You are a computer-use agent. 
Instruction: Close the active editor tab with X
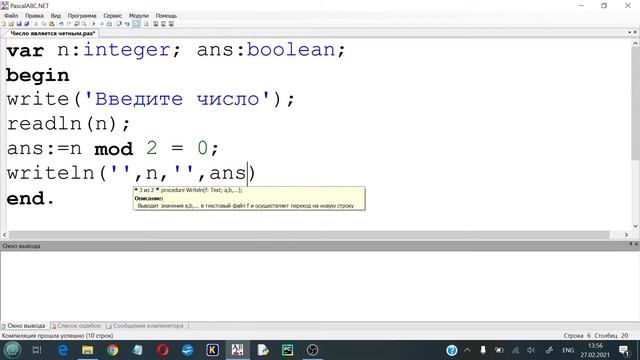635,32
